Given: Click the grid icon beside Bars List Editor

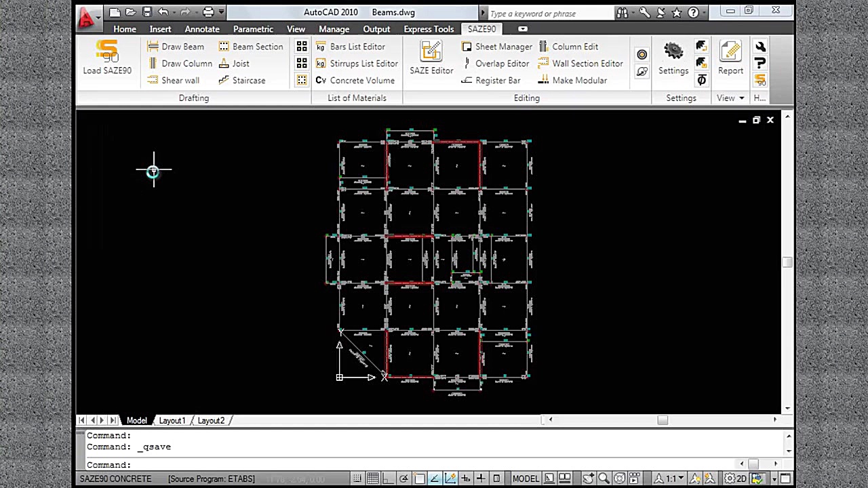Looking at the screenshot, I should (x=302, y=47).
